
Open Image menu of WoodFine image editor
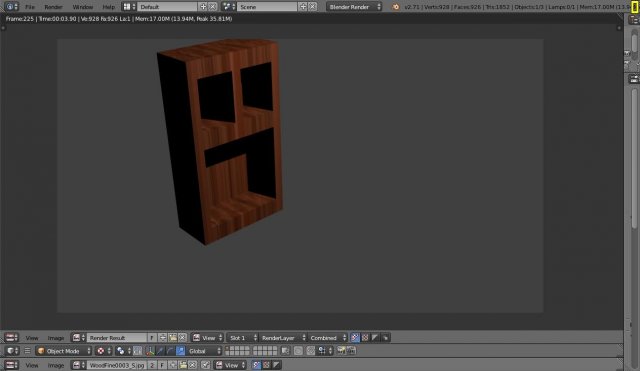[56, 365]
